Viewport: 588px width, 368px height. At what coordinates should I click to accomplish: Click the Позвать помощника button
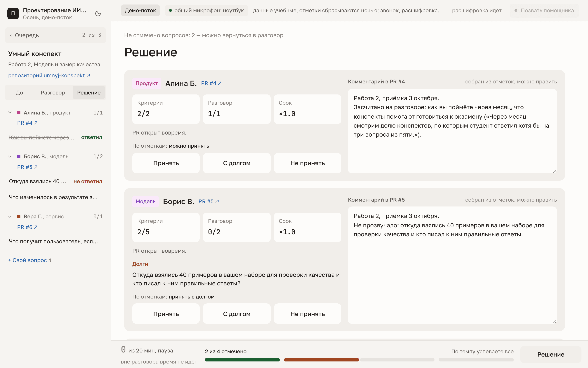click(544, 10)
